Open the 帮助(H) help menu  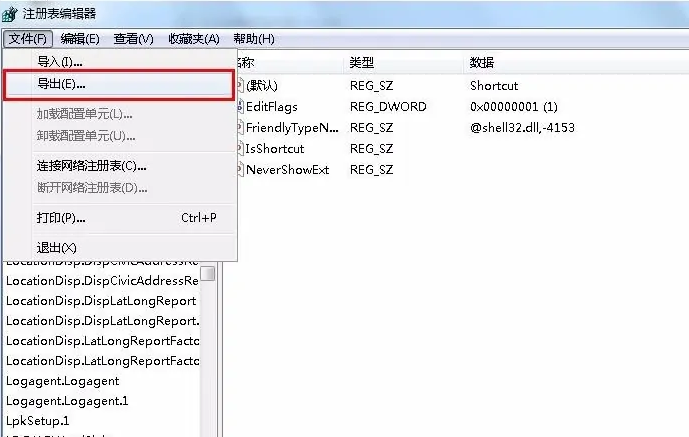pyautogui.click(x=253, y=39)
